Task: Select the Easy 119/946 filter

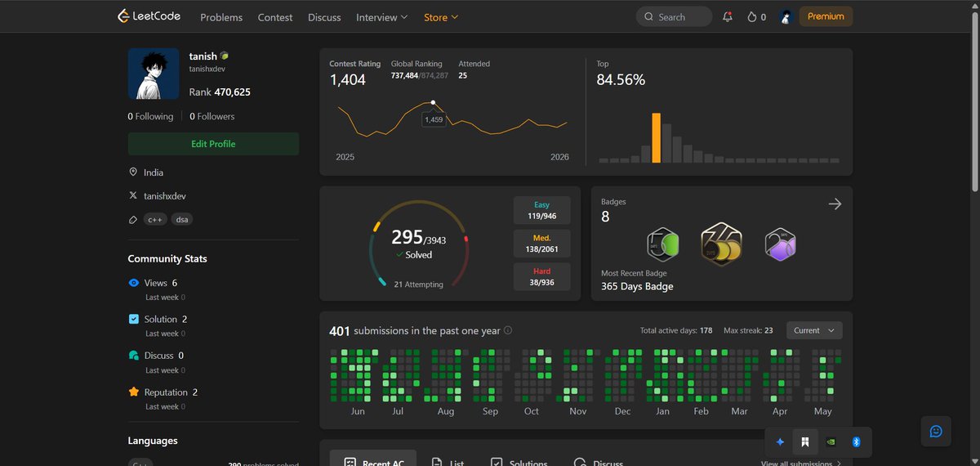Action: 541,210
